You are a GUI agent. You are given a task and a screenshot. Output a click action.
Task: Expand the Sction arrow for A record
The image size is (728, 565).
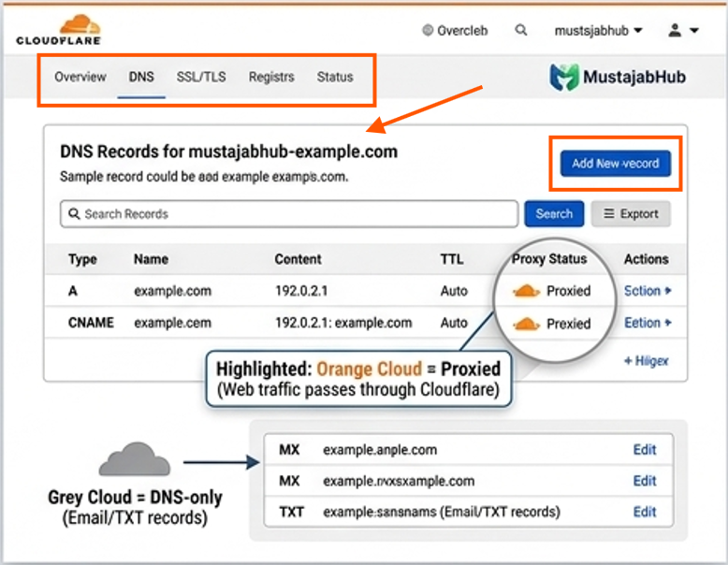pos(668,291)
